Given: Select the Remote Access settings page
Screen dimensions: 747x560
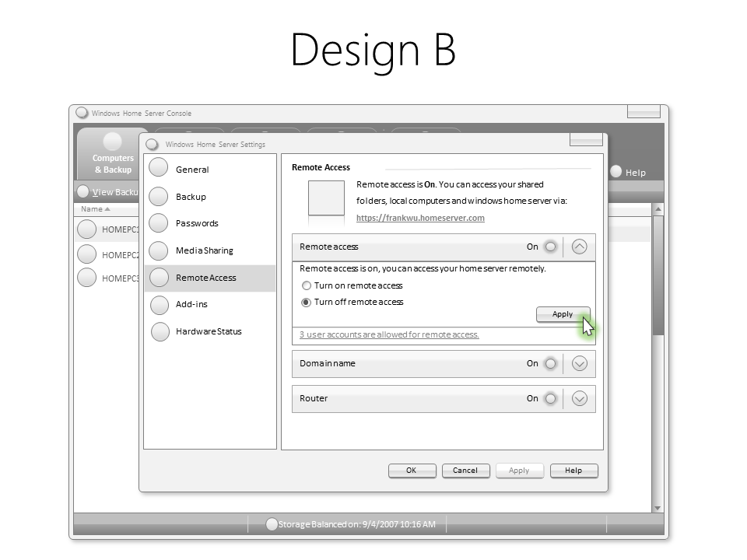Looking at the screenshot, I should coord(210,278).
